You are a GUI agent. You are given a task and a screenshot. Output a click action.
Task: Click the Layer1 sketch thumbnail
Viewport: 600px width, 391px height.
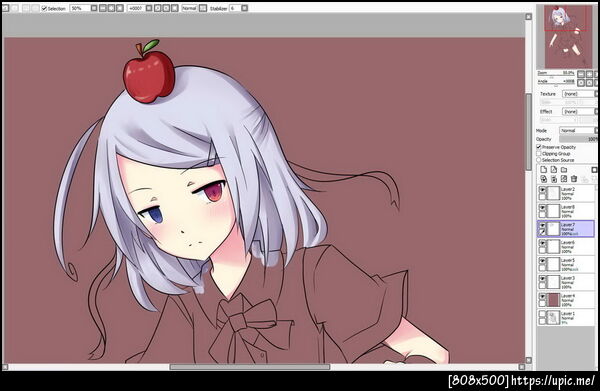pos(554,318)
